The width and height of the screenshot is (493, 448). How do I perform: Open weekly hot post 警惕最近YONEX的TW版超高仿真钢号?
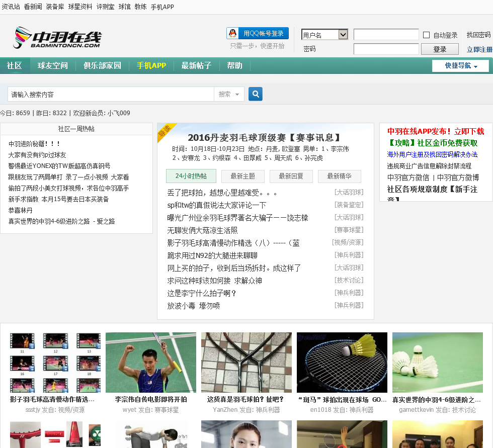(59, 166)
